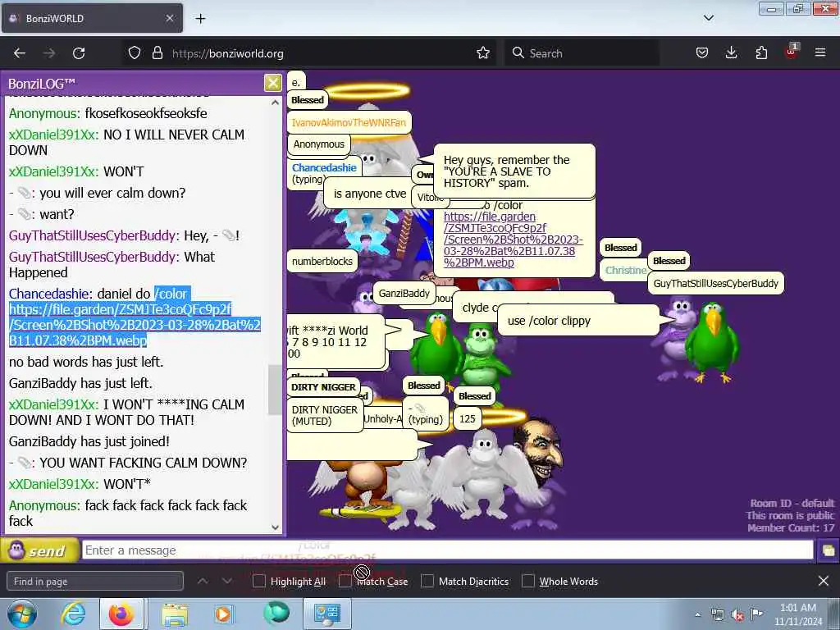Click "no bad words has just left." line
This screenshot has height=630, width=840.
(x=86, y=362)
